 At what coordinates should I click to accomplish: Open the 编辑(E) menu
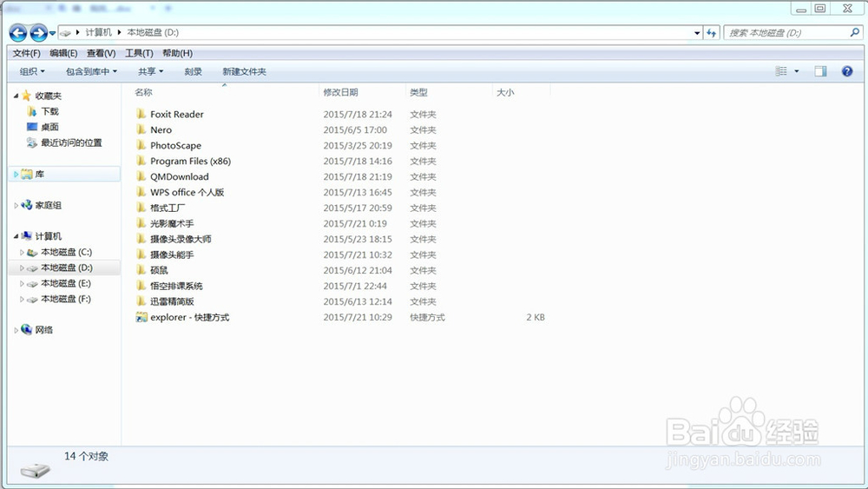coord(63,53)
